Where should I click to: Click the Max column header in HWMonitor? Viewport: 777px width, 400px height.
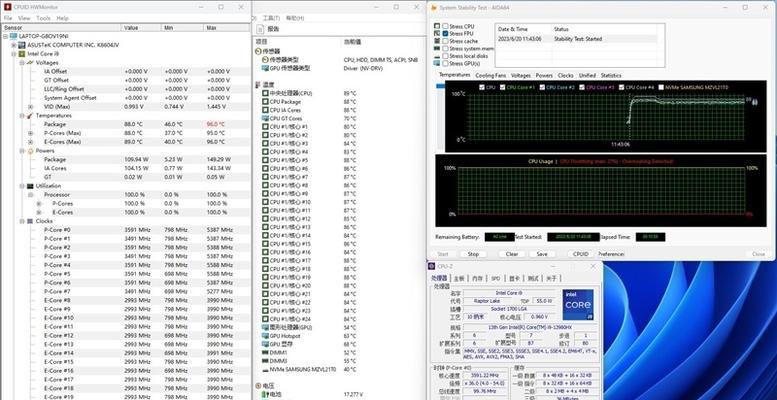(227, 28)
